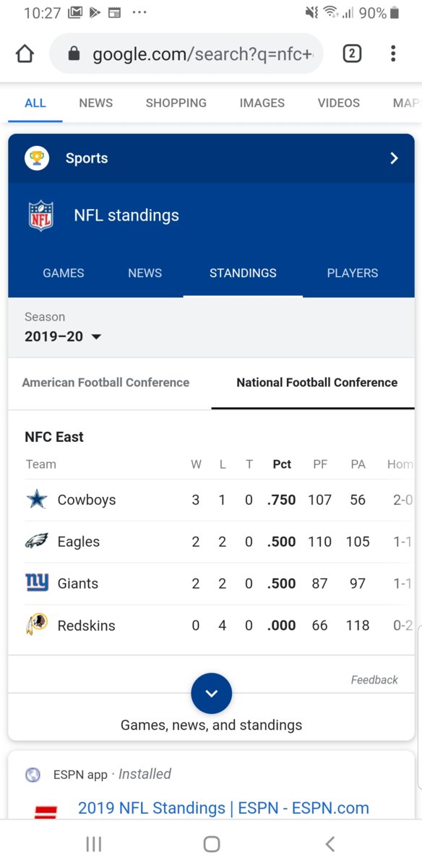
Task: Tap the Eagles team logo
Action: click(x=37, y=541)
